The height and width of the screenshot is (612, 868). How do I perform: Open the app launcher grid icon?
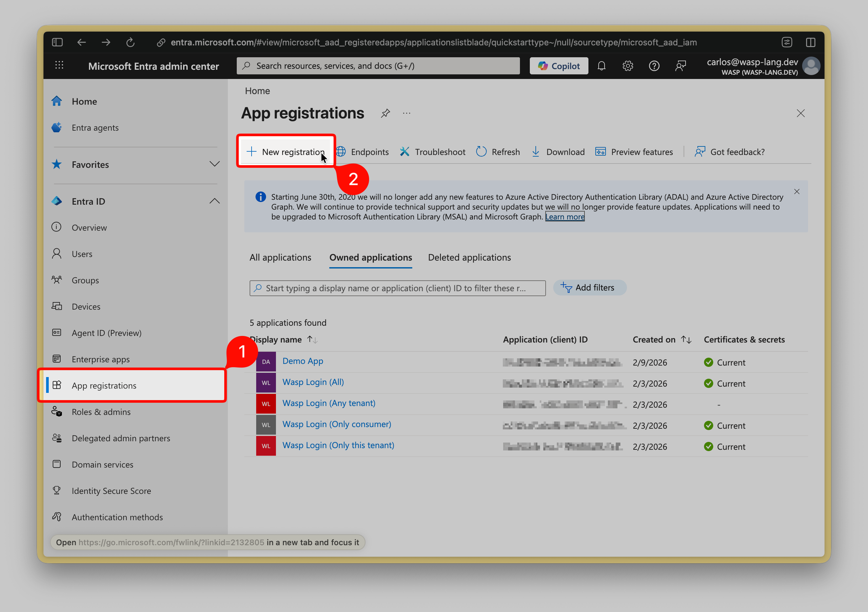[59, 65]
